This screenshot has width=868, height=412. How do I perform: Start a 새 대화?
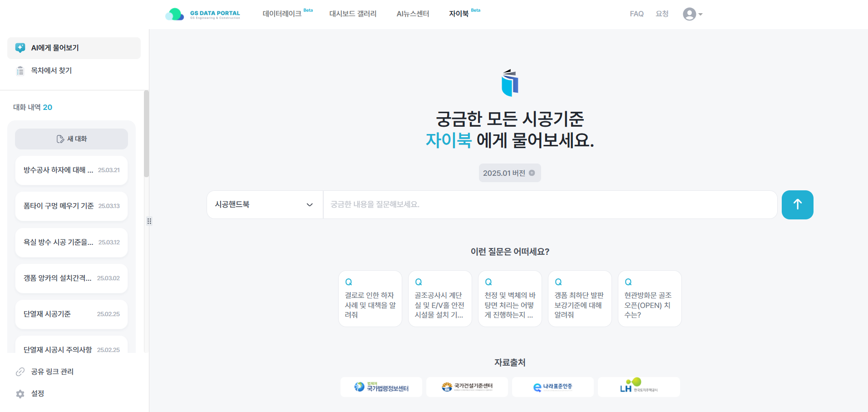pos(71,139)
